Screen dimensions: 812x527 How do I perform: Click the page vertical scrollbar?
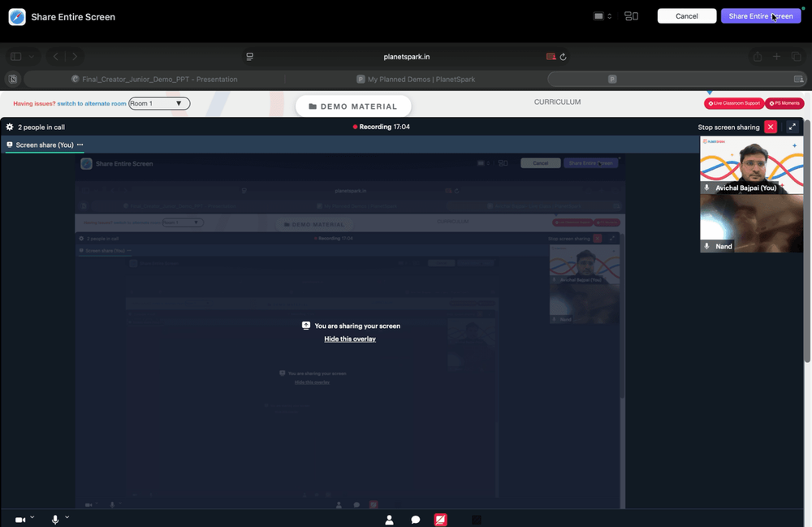point(807,240)
